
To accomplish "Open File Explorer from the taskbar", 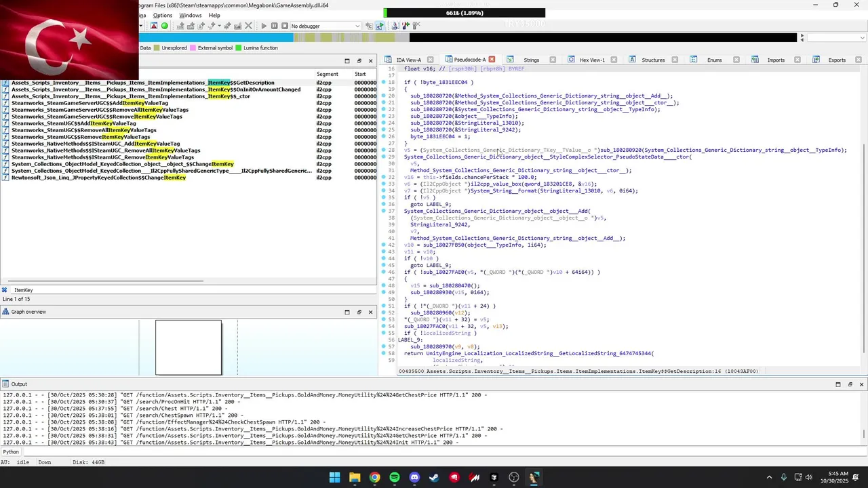I will coord(355,477).
